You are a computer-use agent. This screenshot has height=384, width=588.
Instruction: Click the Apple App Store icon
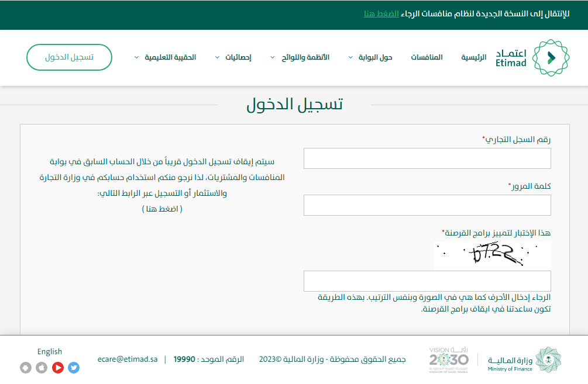click(42, 368)
